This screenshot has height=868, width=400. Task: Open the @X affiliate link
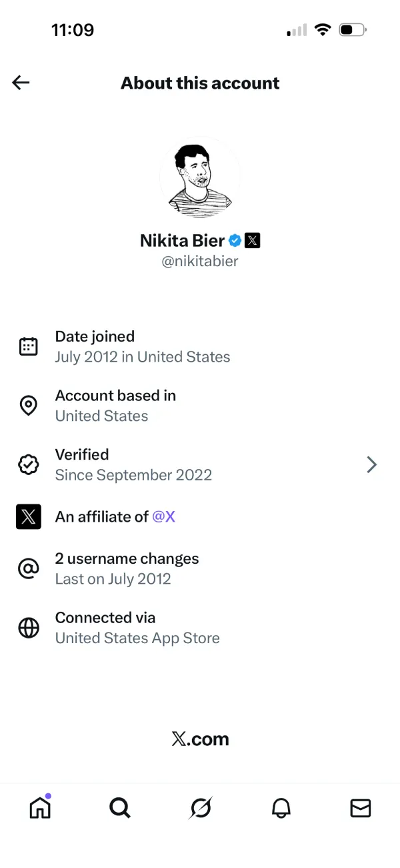[164, 516]
